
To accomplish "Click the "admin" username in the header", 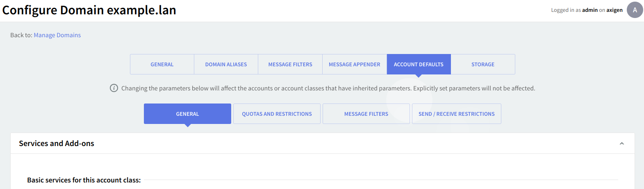I will pos(589,10).
